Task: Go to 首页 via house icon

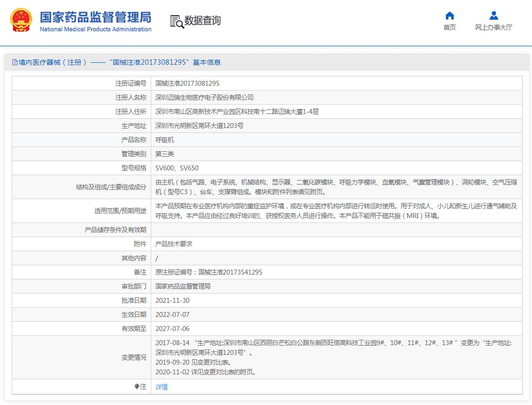Action: [449, 16]
